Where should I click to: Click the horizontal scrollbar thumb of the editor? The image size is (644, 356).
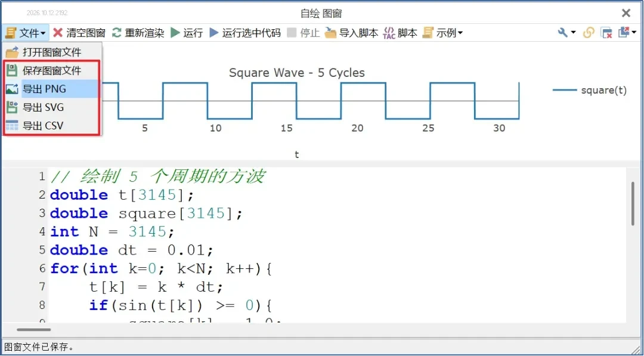click(x=33, y=329)
